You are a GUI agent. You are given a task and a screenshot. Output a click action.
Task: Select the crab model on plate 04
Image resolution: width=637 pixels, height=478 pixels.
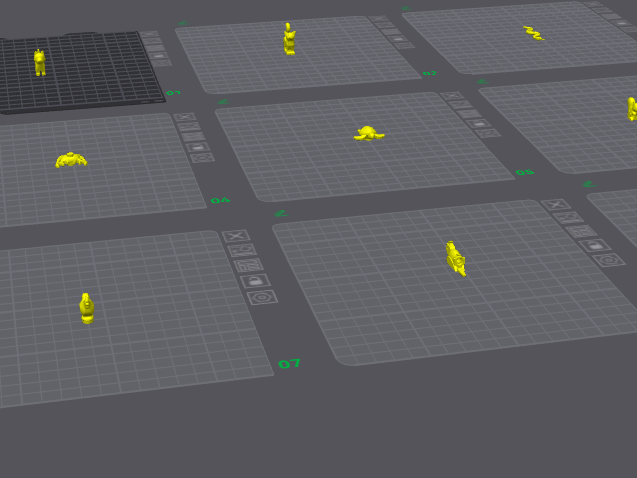(71, 160)
